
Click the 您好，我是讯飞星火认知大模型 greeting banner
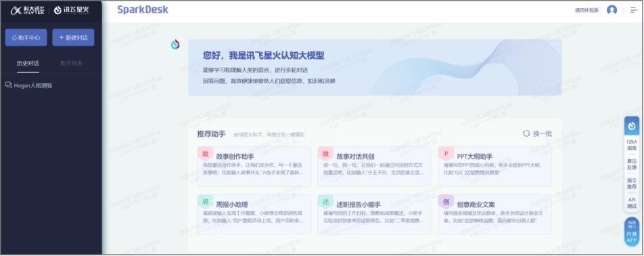pos(375,68)
